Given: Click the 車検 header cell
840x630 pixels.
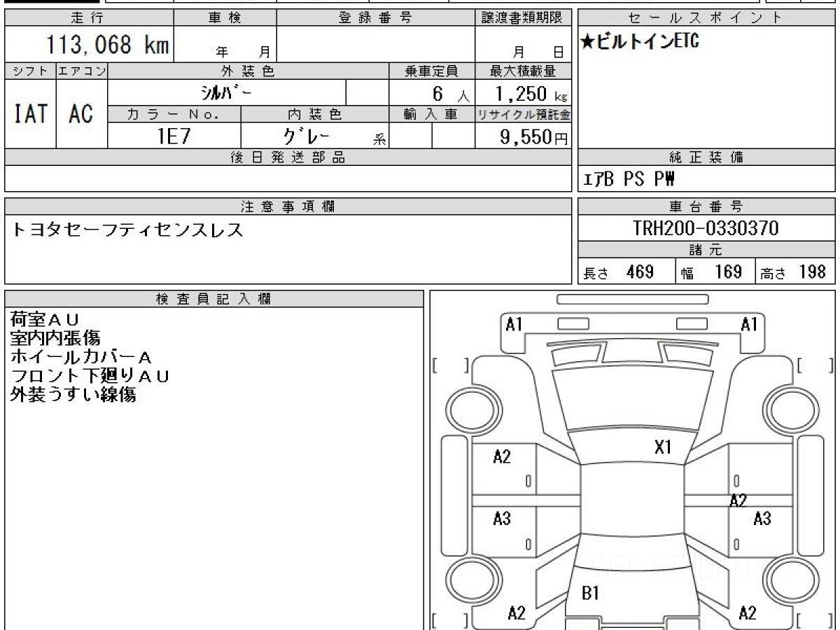Looking at the screenshot, I should pos(225,18).
